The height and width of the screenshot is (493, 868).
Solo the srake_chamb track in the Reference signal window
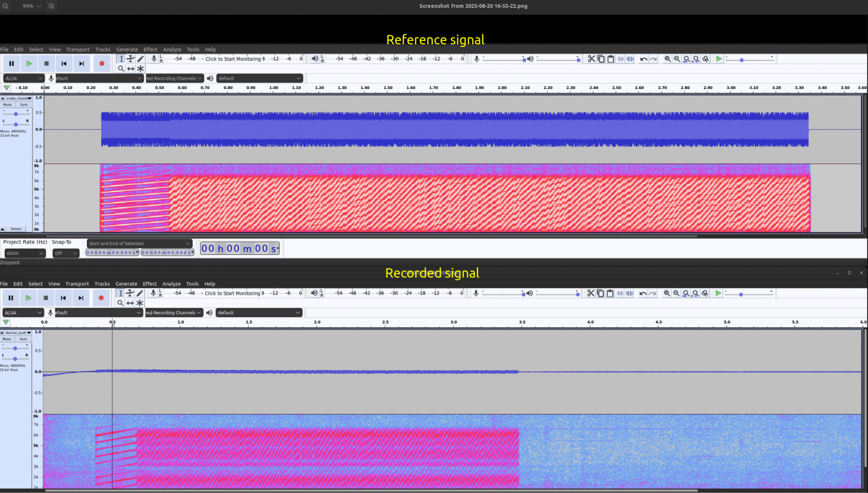tap(24, 105)
